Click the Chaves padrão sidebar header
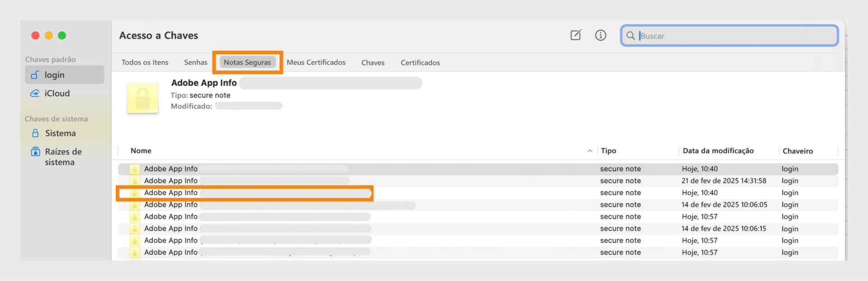 click(x=50, y=59)
